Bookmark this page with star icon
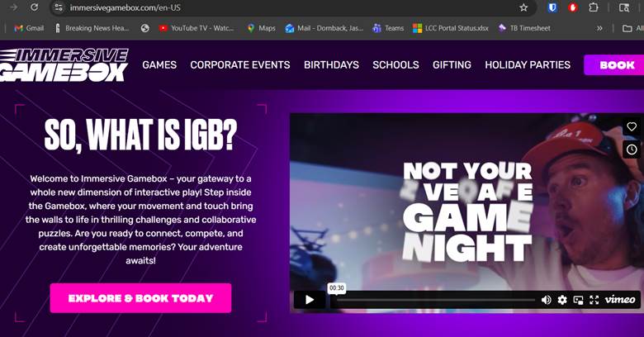This screenshot has width=644, height=337. [x=523, y=7]
